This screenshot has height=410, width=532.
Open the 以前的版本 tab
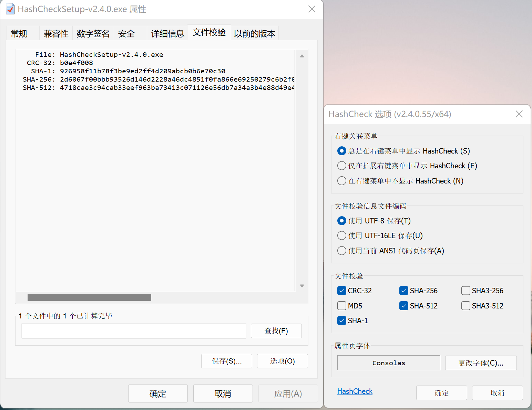coord(255,34)
